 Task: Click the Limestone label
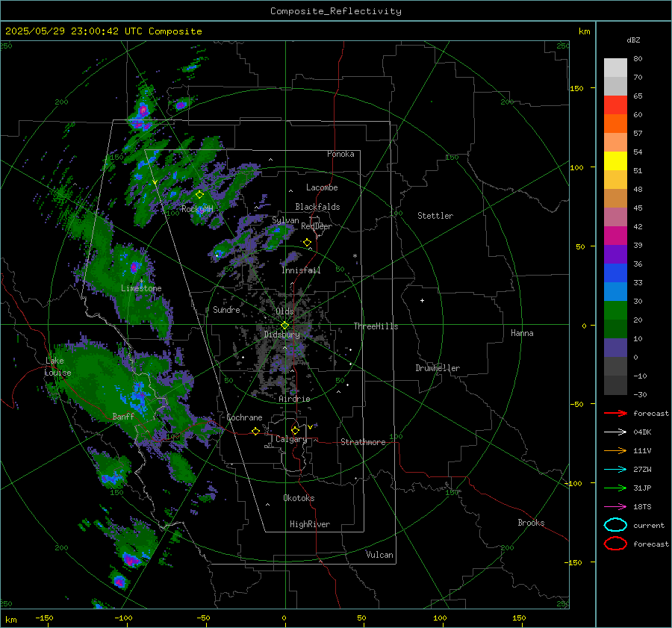[141, 288]
